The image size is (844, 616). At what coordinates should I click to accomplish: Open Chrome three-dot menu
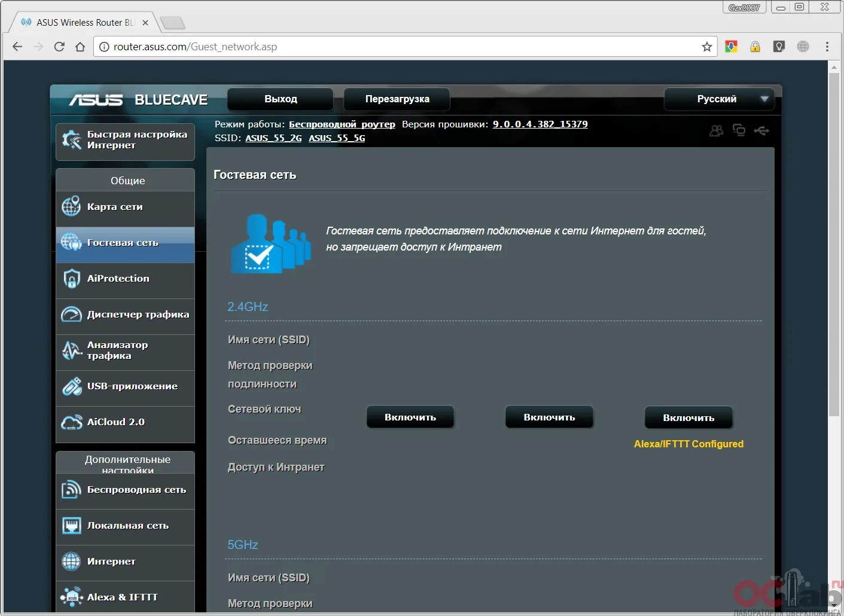click(827, 47)
